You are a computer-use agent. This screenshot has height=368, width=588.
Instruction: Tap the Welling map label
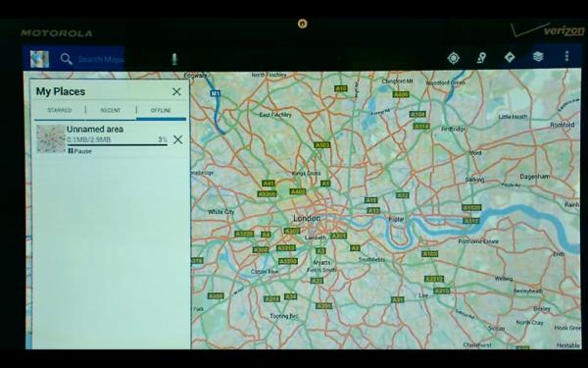tap(504, 279)
